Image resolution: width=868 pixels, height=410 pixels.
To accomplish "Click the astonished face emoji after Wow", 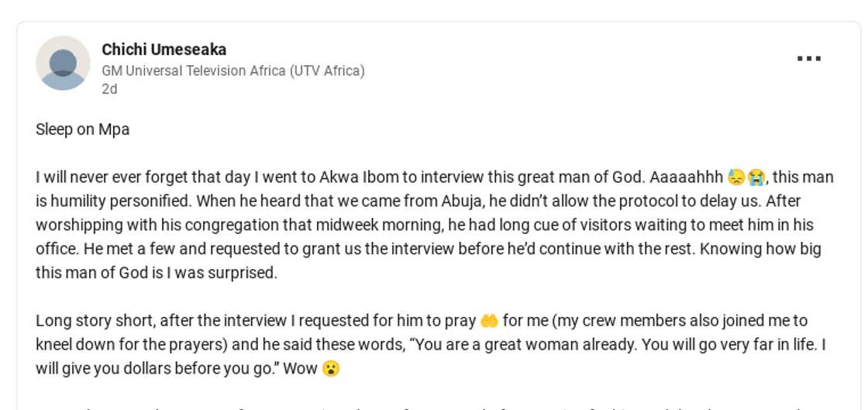I will 331,369.
